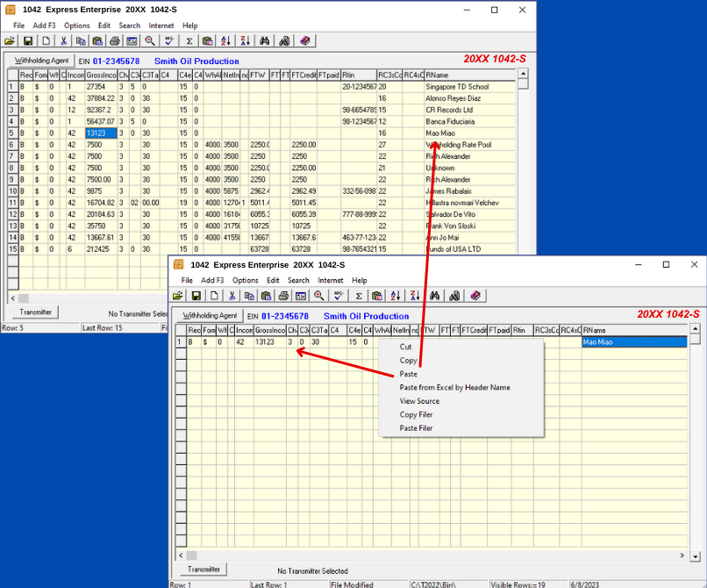Viewport: 707px width, 588px height.
Task: Click front window vertical scrollbar down arrow
Action: pos(695,556)
